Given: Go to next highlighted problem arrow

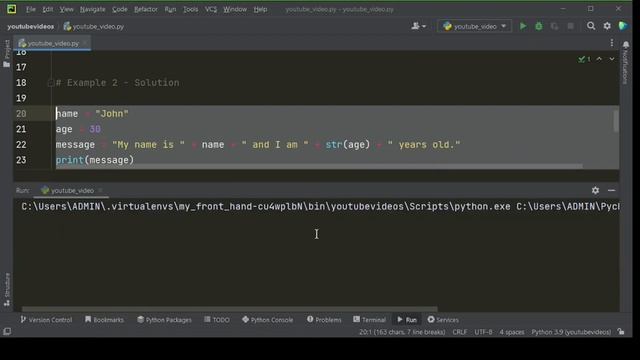Looking at the screenshot, I should (612, 59).
